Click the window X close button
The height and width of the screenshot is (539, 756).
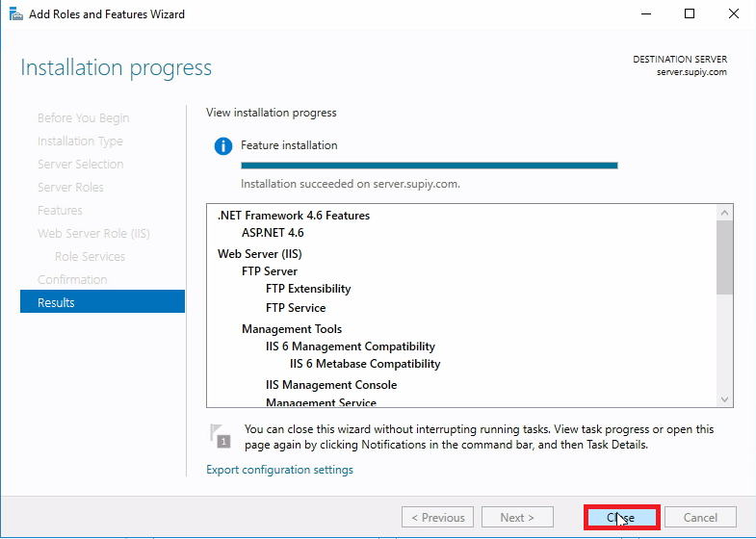tap(733, 14)
